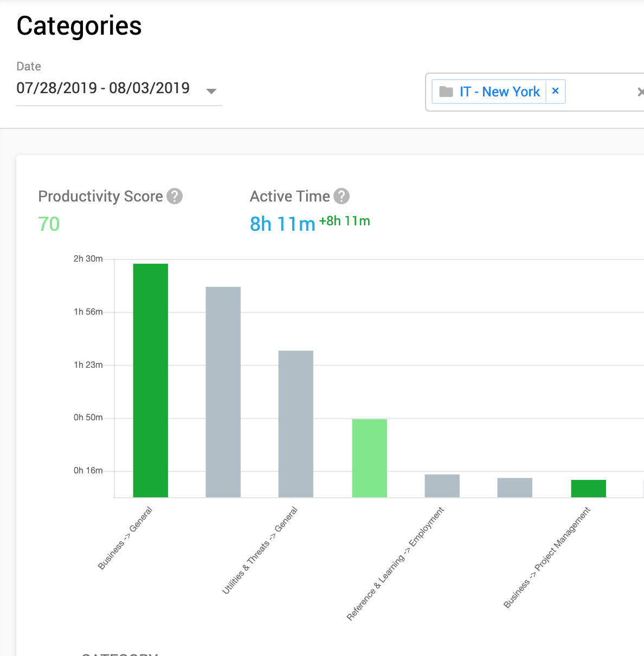The image size is (644, 656).
Task: Open the date range dropdown arrow
Action: [211, 91]
